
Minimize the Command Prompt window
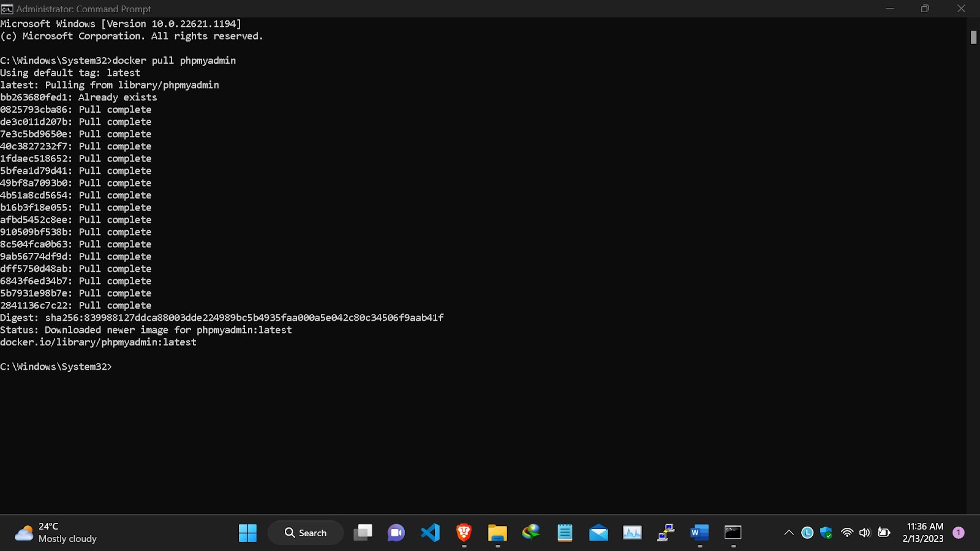coord(890,9)
